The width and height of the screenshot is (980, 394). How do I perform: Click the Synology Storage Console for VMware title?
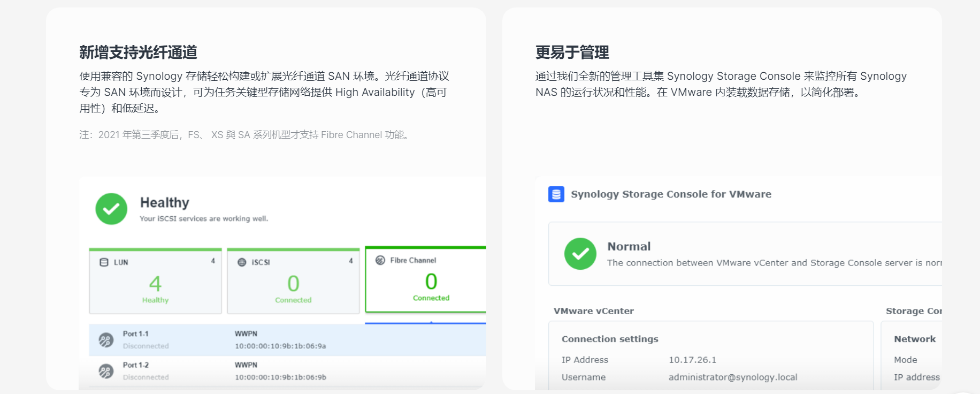click(671, 194)
